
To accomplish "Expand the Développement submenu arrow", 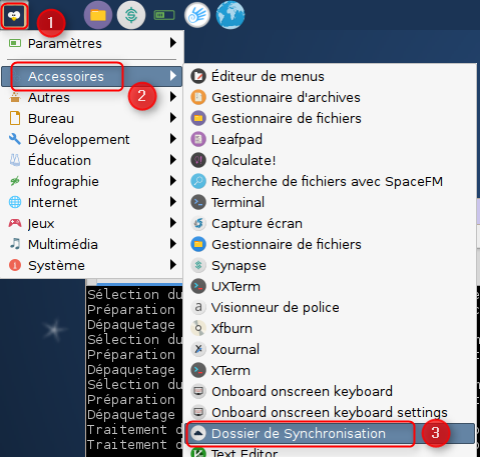I will [173, 139].
